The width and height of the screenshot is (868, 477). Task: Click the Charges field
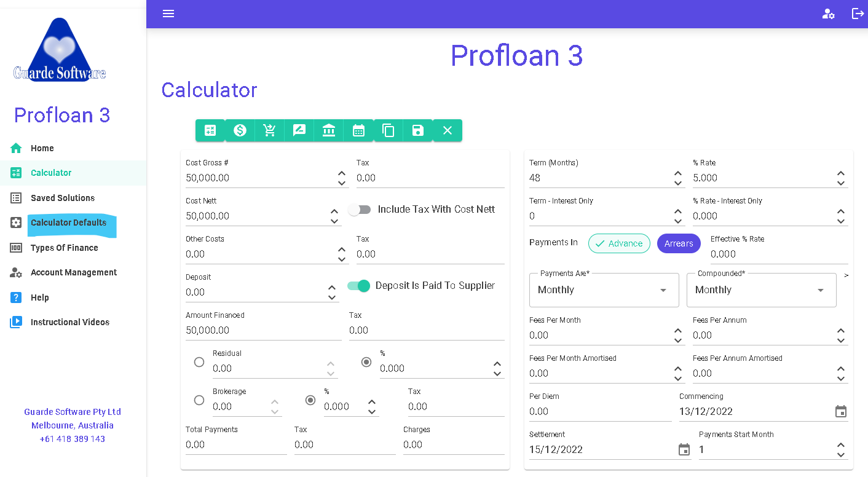coord(454,445)
